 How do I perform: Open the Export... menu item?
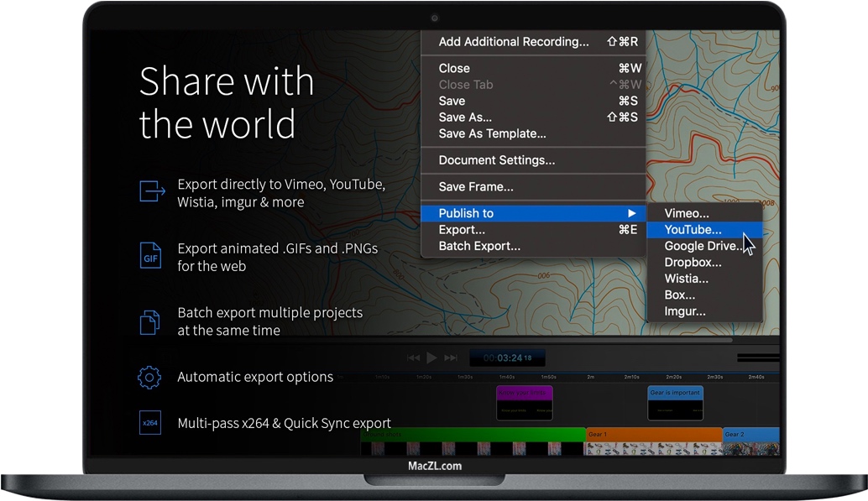point(462,230)
